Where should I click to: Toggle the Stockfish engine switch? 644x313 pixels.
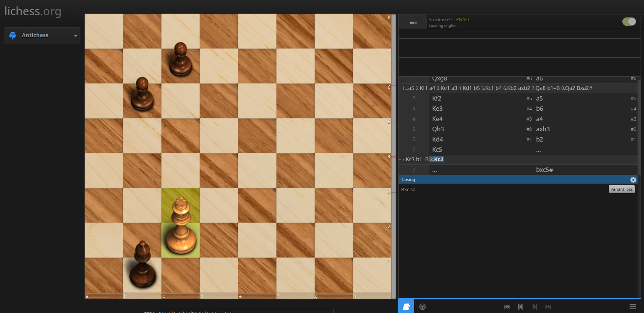coord(629,22)
